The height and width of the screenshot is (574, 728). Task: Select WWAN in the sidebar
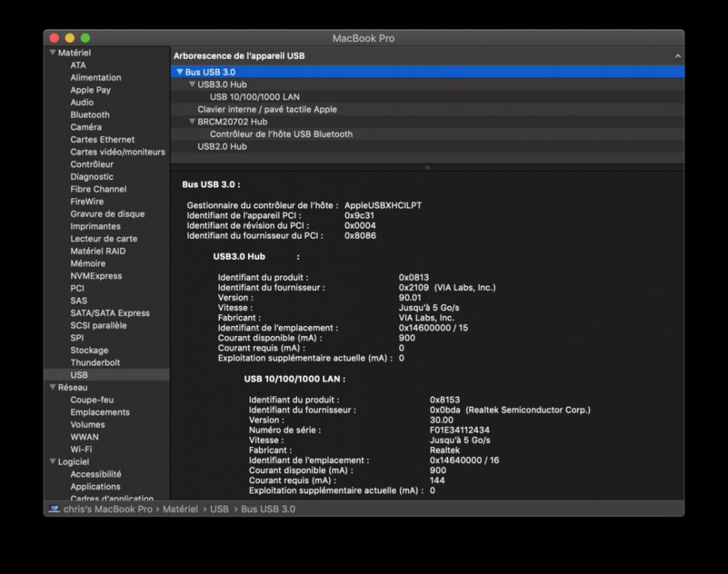[x=84, y=437]
